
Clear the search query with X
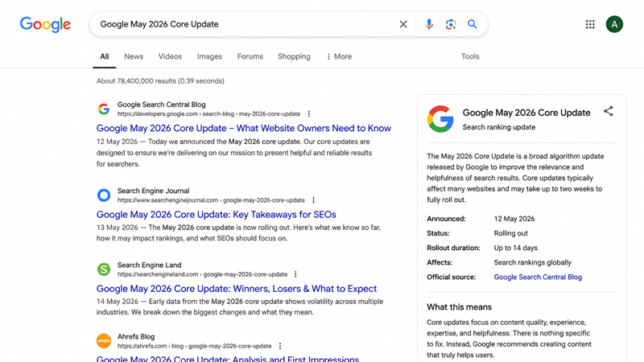click(403, 24)
